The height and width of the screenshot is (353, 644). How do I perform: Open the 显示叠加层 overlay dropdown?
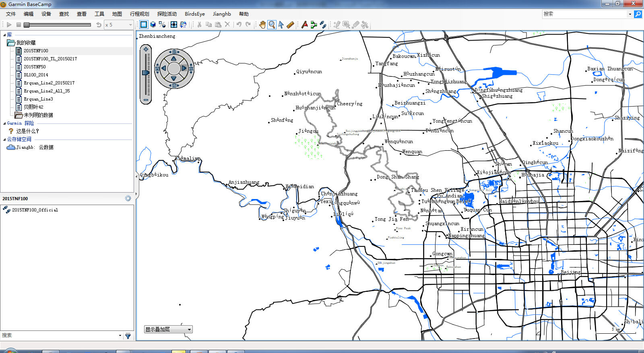(x=168, y=329)
